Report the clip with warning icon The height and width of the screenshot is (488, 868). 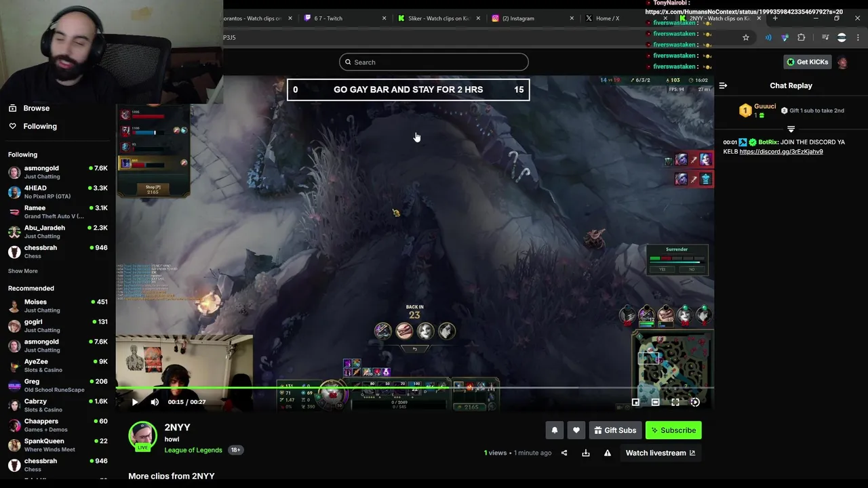coord(608,453)
